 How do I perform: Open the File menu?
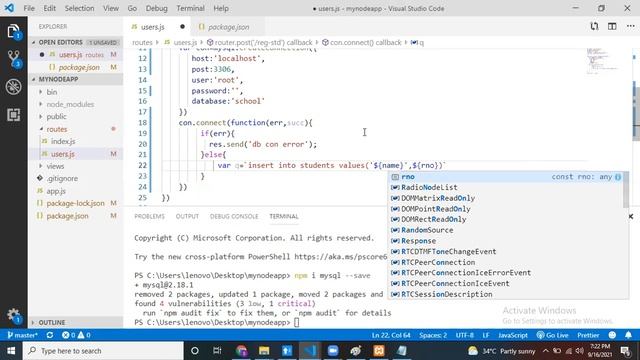coord(29,8)
